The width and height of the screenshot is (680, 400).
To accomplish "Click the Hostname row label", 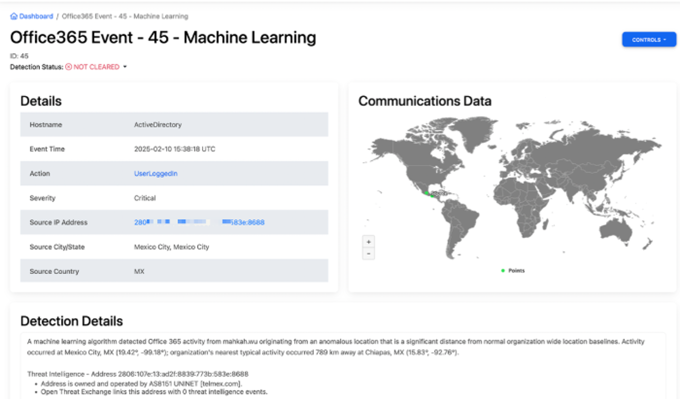I will (46, 125).
